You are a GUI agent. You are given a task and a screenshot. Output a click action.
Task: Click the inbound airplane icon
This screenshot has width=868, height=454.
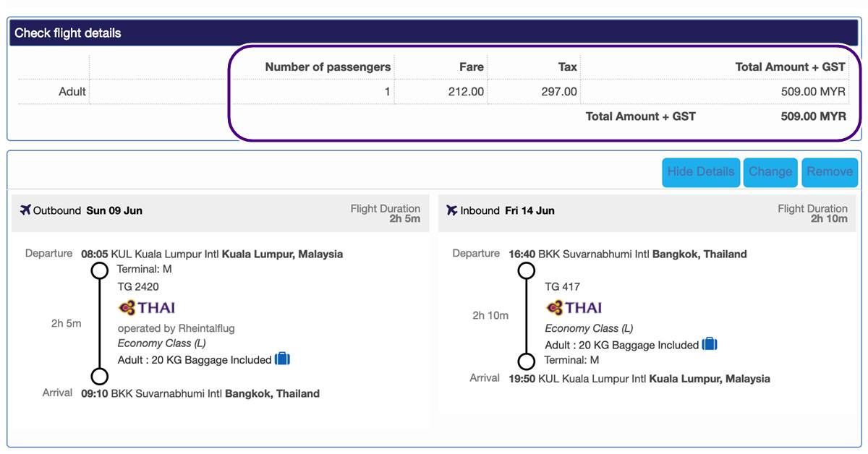click(x=453, y=210)
